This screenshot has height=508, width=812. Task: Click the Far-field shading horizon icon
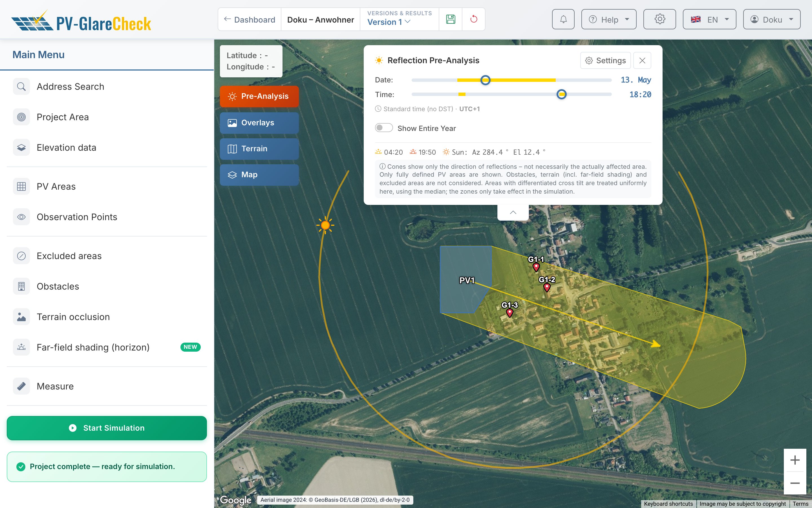point(21,347)
